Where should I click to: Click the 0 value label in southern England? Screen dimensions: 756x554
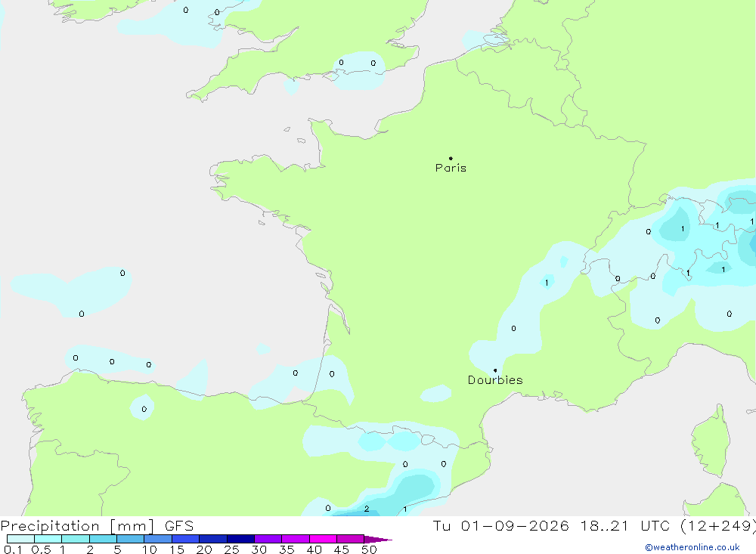[x=342, y=62]
